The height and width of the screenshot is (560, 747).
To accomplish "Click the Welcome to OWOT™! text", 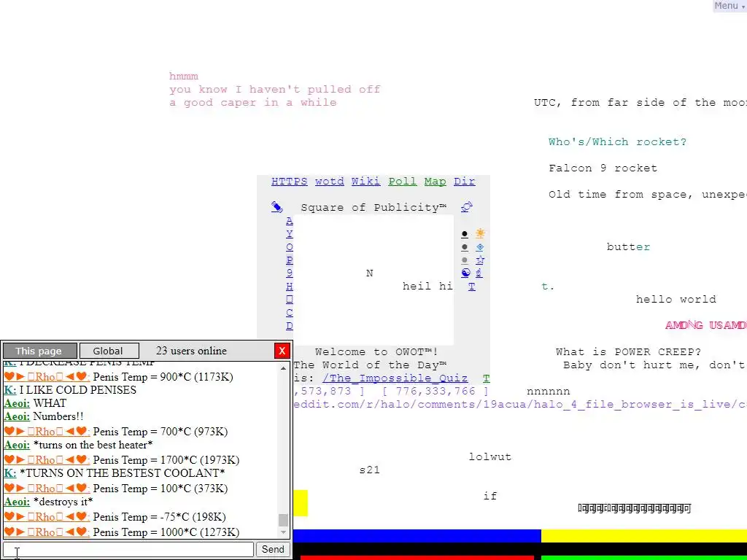I will pos(376,352).
